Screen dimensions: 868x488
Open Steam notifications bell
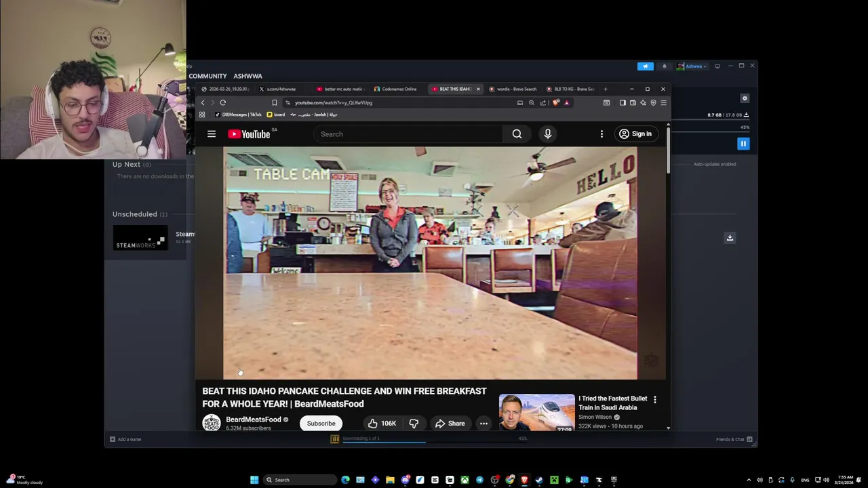point(665,66)
